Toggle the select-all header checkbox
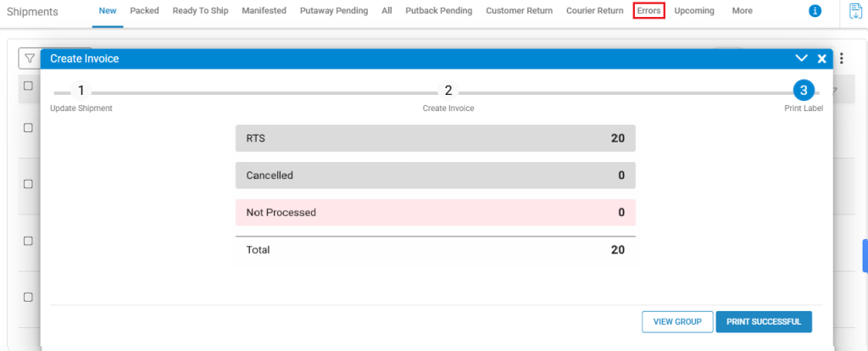The height and width of the screenshot is (351, 868). [28, 86]
